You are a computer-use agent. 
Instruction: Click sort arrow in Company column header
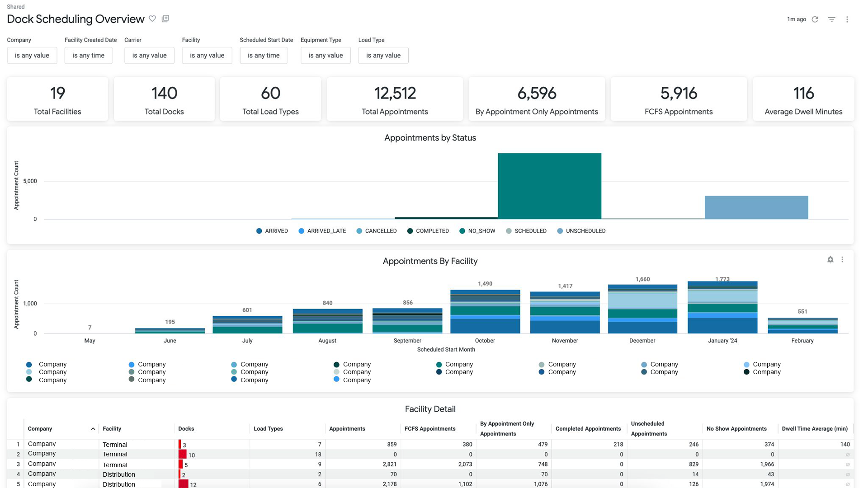pos(93,429)
